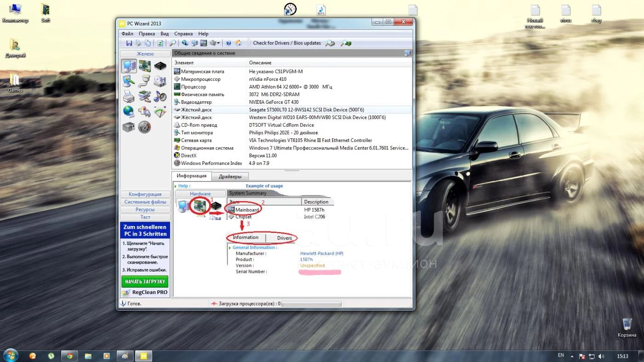Select the Drives icon in the sidebar
The height and width of the screenshot is (362, 644).
(x=160, y=81)
